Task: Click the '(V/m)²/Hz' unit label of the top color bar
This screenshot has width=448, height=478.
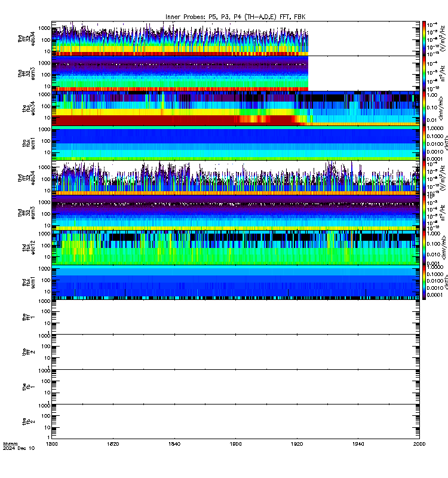Action: [443, 38]
